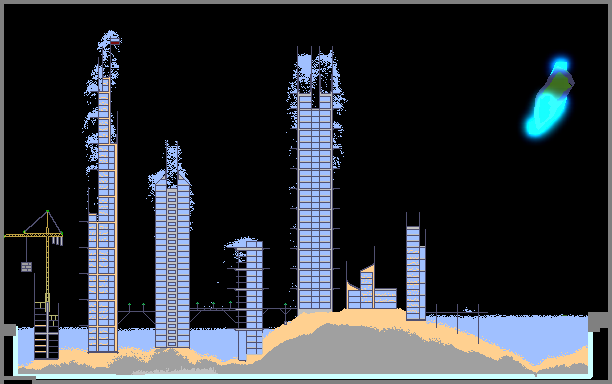Click the green tip at the crane's apex
Image resolution: width=612 pixels, height=384 pixels.
(47, 212)
